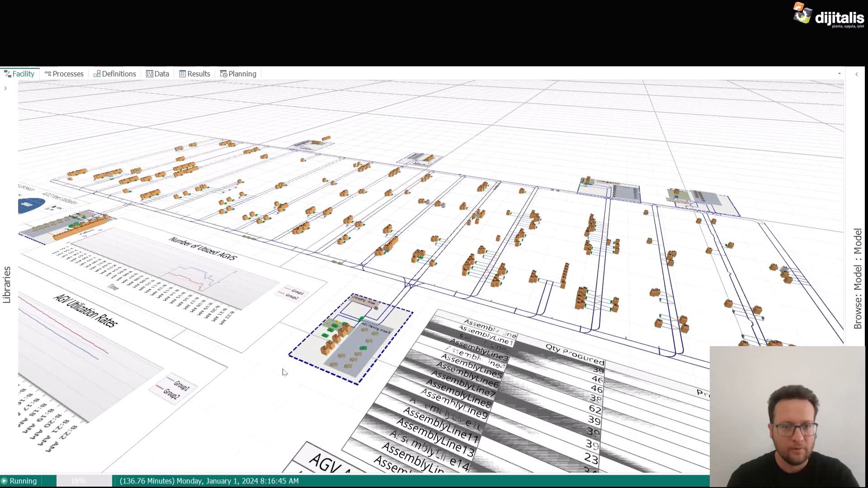Click the play icon next to Running status
Viewport: 868px width, 488px height.
click(5, 481)
